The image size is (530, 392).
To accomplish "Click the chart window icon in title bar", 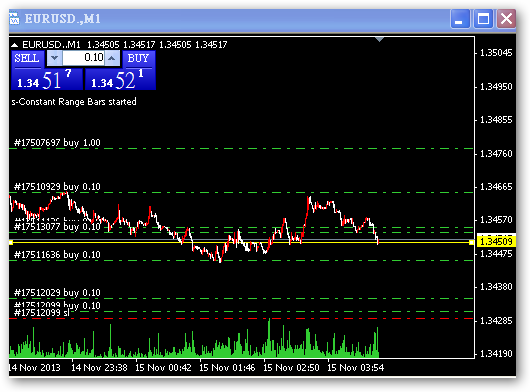I will coord(14,19).
